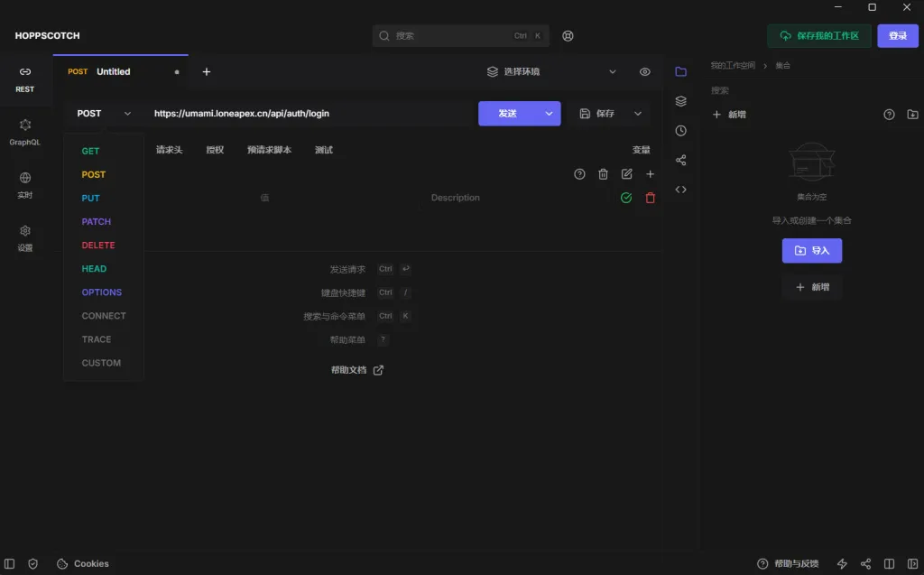Open Settings (设置) from sidebar
924x575 pixels.
(24, 238)
